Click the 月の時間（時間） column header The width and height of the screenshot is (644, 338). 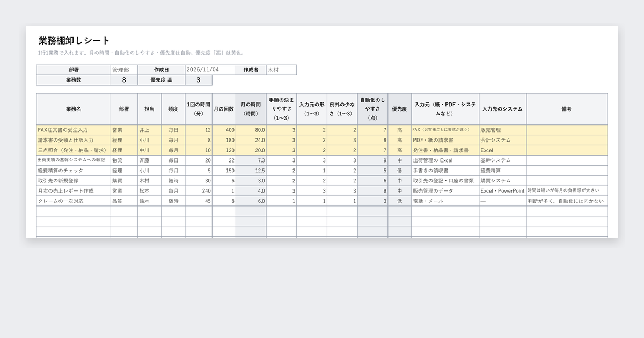251,109
